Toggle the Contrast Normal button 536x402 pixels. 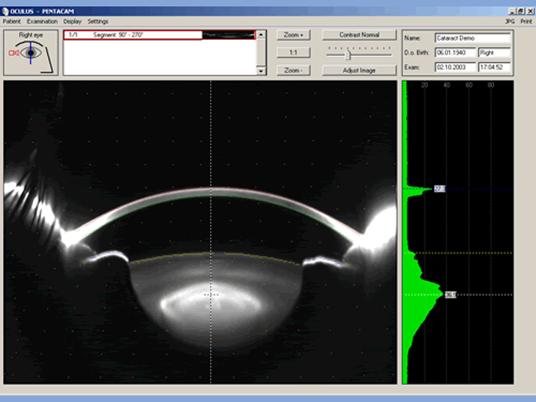click(x=359, y=35)
